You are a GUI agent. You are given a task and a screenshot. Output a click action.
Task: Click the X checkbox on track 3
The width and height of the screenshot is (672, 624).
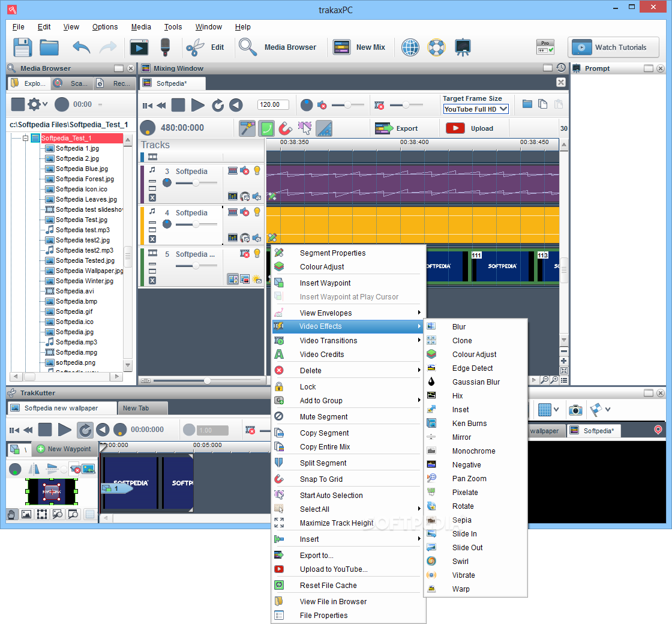tap(152, 197)
